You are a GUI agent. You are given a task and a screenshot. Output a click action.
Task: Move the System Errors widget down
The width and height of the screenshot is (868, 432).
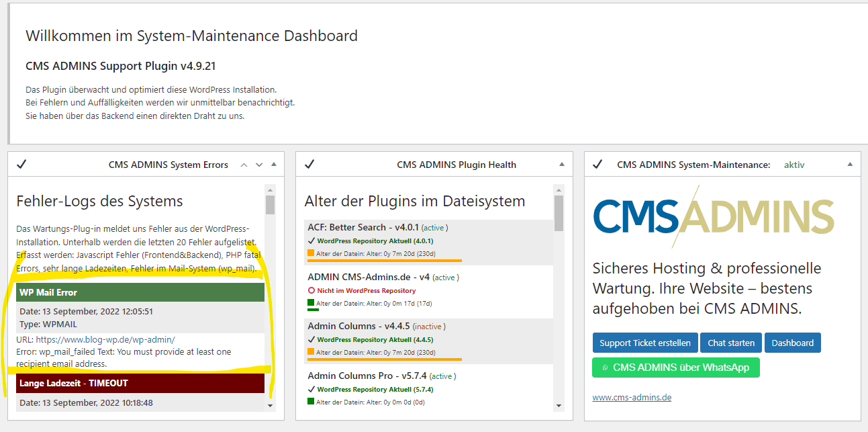259,165
